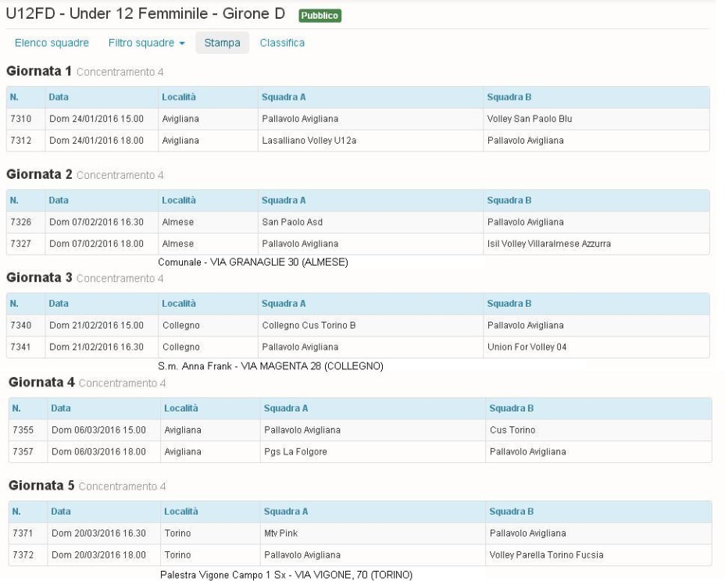
Task: Click Collegno Cus Torino B team
Action: [x=309, y=326]
